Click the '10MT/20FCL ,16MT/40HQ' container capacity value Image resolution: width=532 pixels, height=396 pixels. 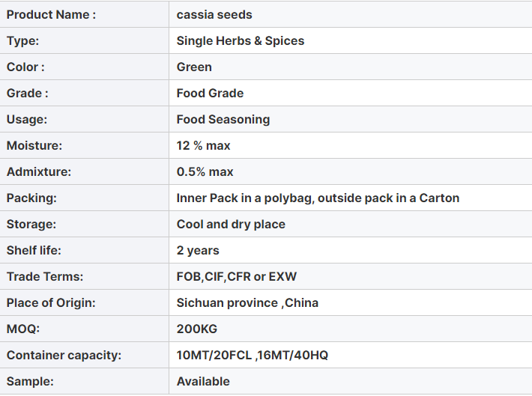pos(252,355)
